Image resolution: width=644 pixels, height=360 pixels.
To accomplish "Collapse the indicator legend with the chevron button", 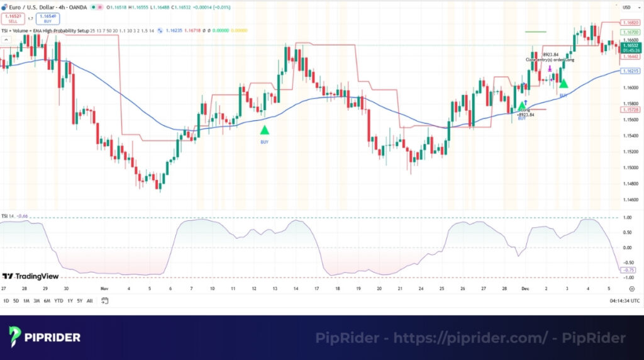I will [x=7, y=40].
